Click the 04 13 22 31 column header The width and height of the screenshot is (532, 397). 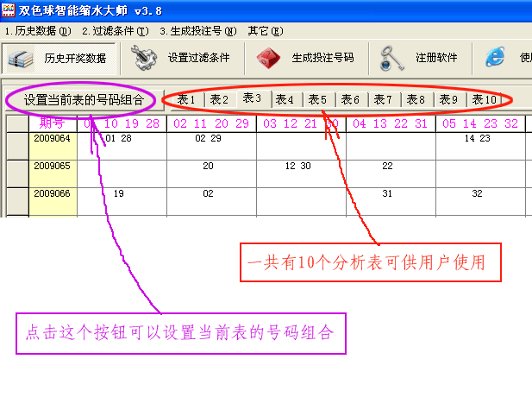391,123
